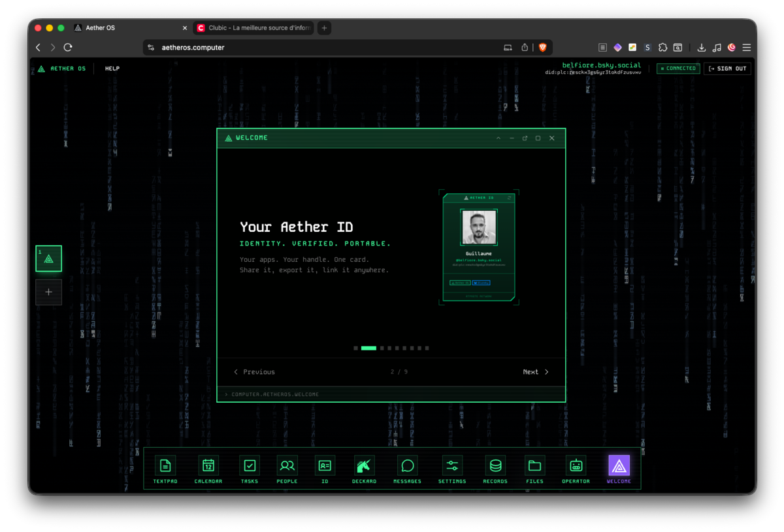Add a new workspace with the plus button
784x532 pixels.
point(48,292)
